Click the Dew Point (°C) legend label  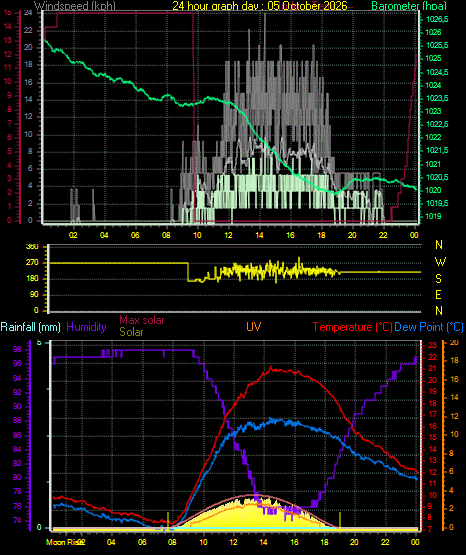point(429,327)
